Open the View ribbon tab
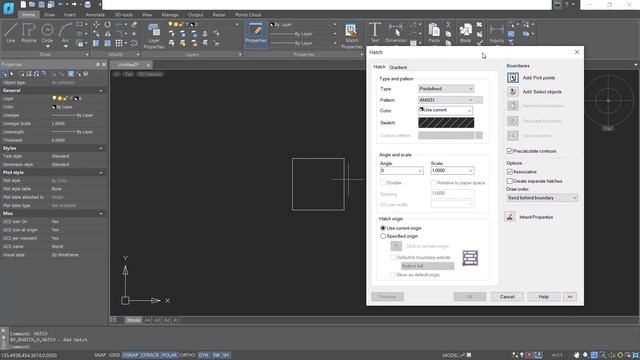 (147, 15)
